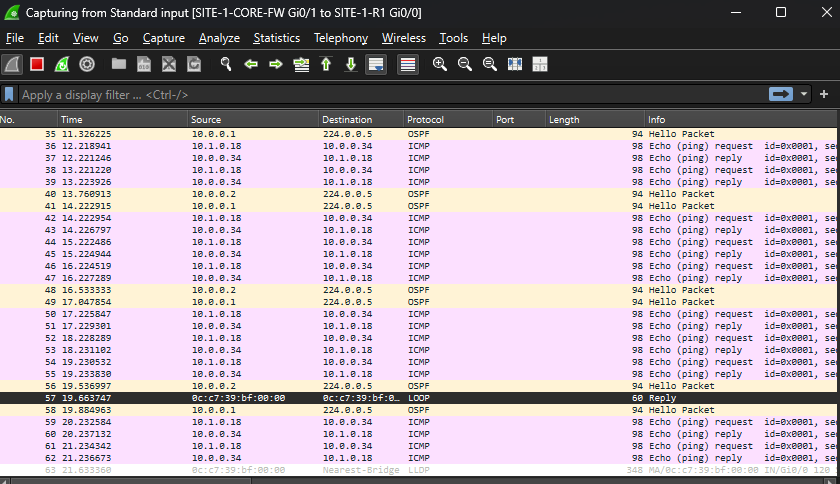Image resolution: width=840 pixels, height=484 pixels.
Task: Zoom out of packet text
Action: (465, 64)
